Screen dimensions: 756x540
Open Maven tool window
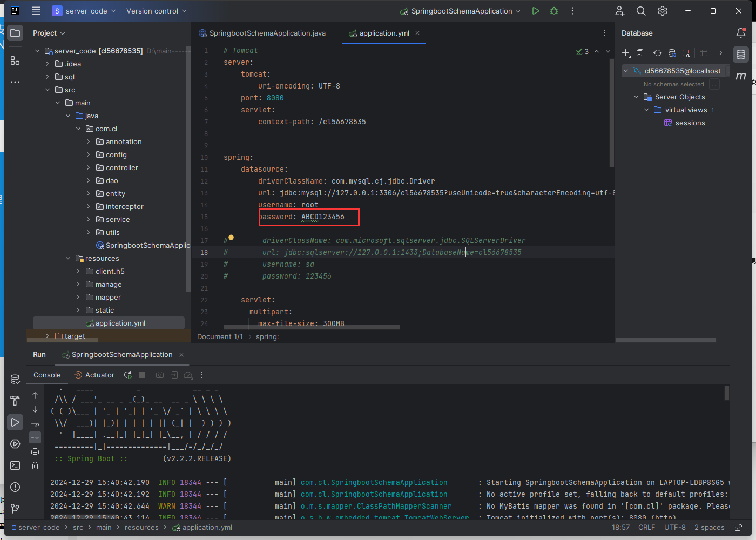coord(741,76)
